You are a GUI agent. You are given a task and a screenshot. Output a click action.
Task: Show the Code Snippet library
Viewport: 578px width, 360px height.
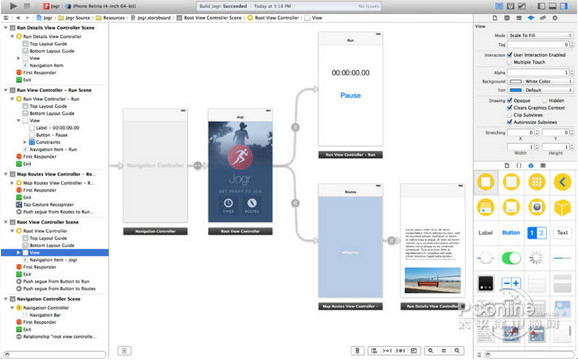click(x=519, y=166)
